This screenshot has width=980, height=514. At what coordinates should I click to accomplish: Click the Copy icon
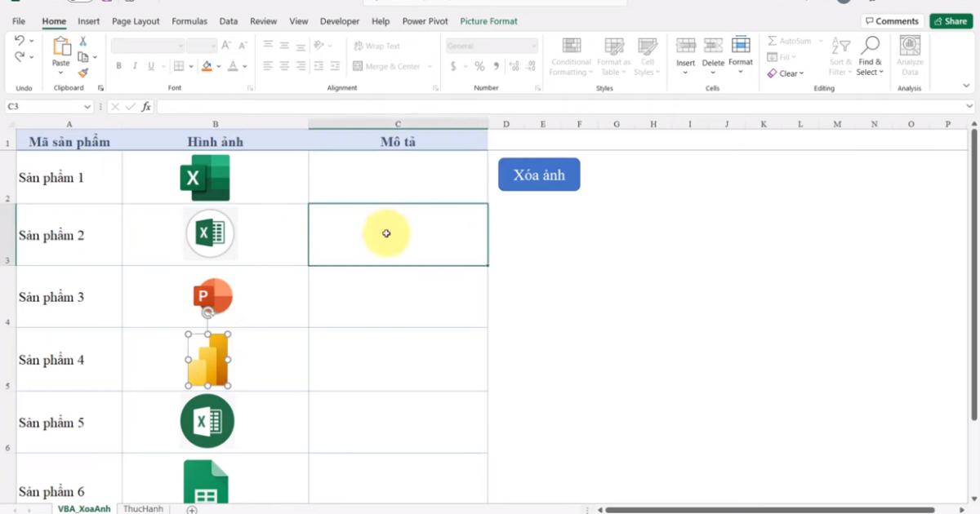tap(82, 57)
